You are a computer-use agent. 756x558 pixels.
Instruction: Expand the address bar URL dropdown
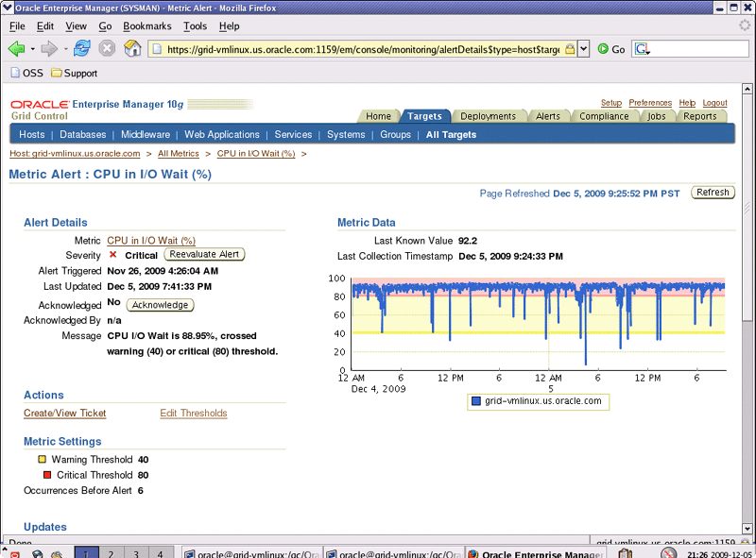click(x=583, y=49)
